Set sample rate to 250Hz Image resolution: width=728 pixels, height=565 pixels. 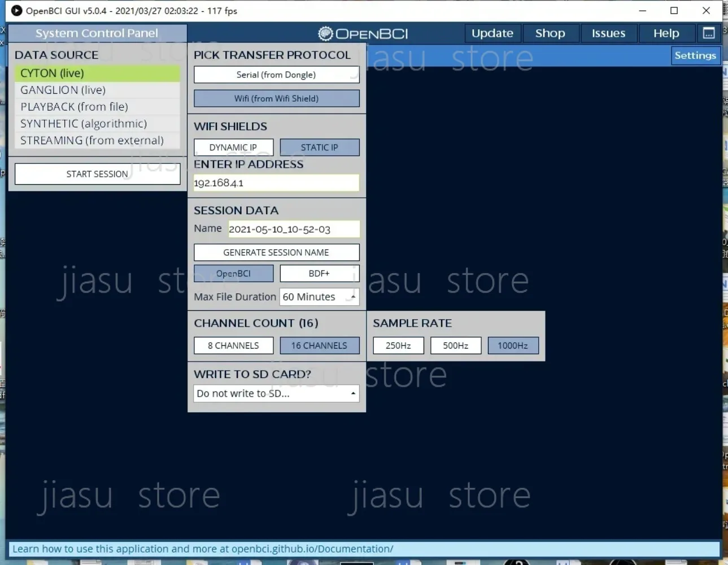tap(398, 345)
